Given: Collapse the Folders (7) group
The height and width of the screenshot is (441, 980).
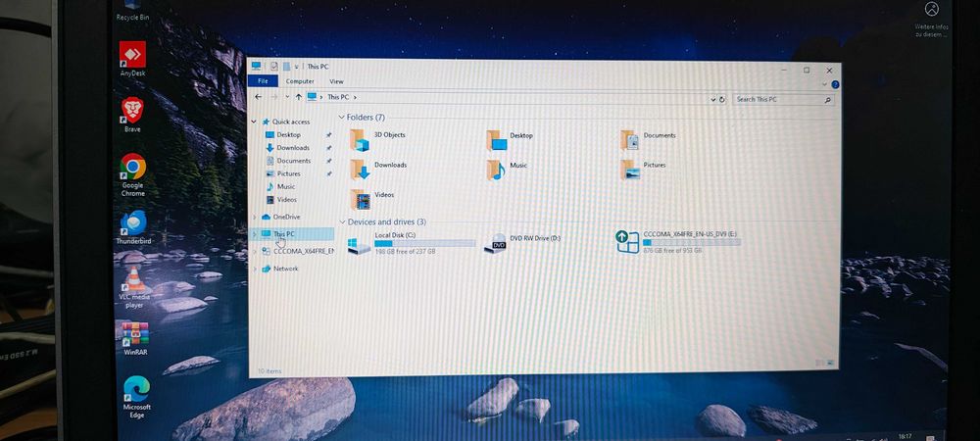Looking at the screenshot, I should (342, 118).
